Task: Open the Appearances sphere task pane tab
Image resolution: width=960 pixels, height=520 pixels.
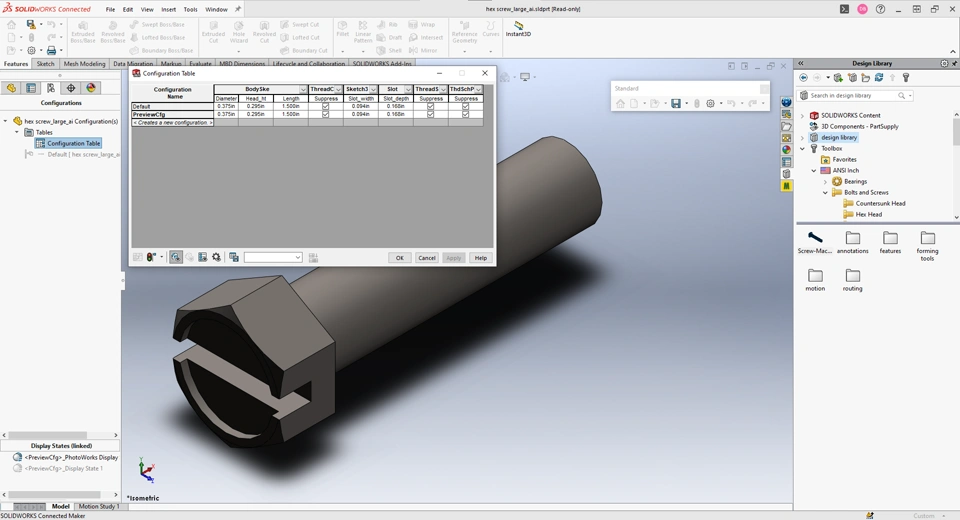Action: [787, 150]
